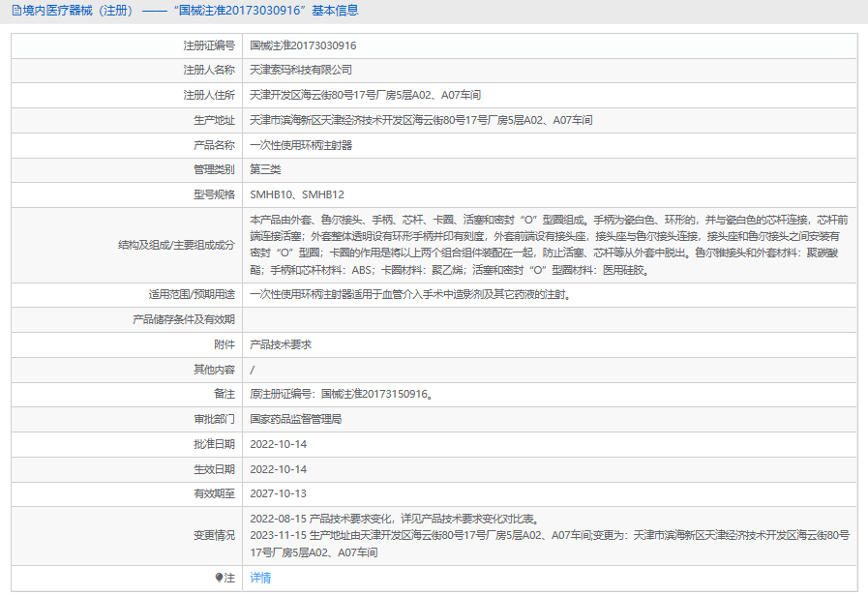Image resolution: width=868 pixels, height=596 pixels.
Task: Click the 产品技术要求 attachment text
Action: [281, 344]
